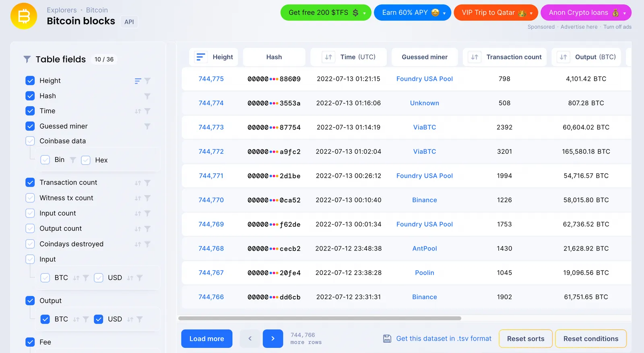Click Reset conditions button
This screenshot has height=353, width=644.
[591, 339]
